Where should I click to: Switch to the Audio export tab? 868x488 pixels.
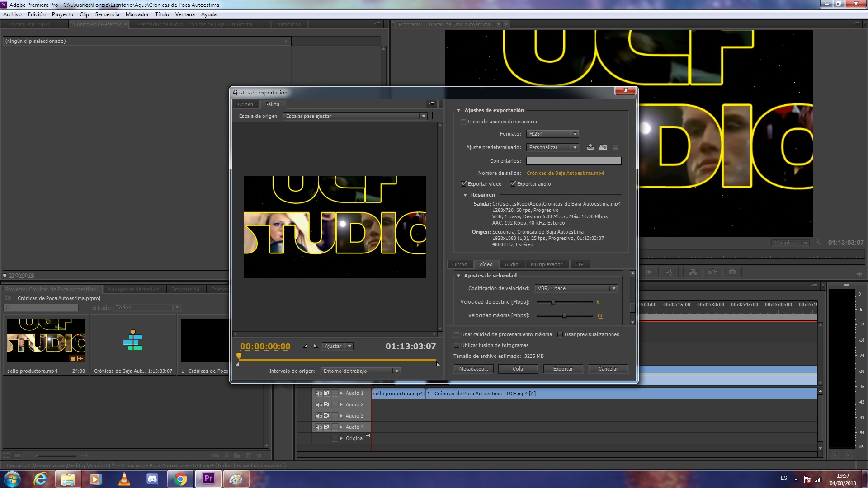pos(511,264)
